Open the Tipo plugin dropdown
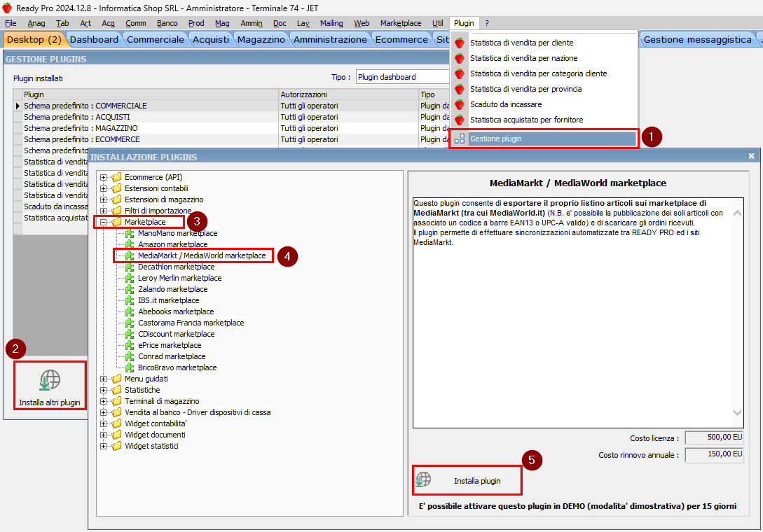 pos(402,77)
